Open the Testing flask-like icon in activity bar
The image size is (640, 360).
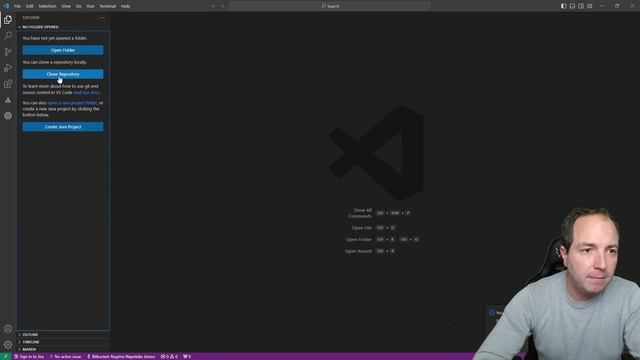[8, 100]
